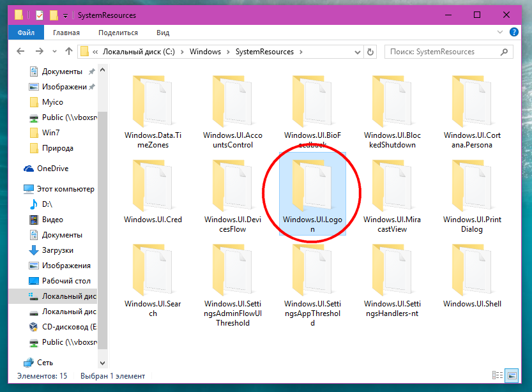Click the Windows breadcrumb segment
This screenshot has width=532, height=392.
205,52
